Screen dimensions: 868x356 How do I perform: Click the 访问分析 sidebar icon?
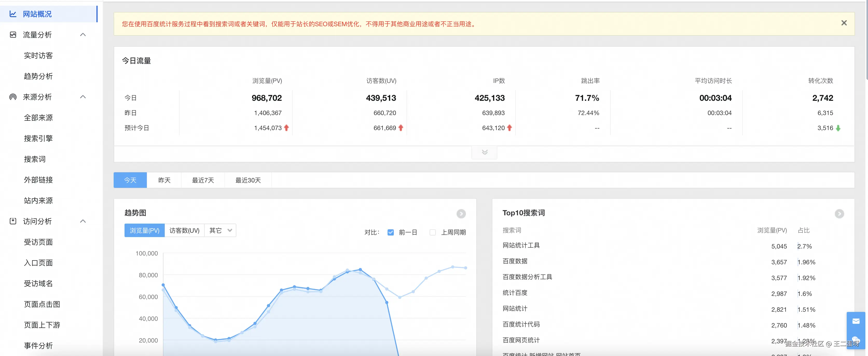(13, 221)
